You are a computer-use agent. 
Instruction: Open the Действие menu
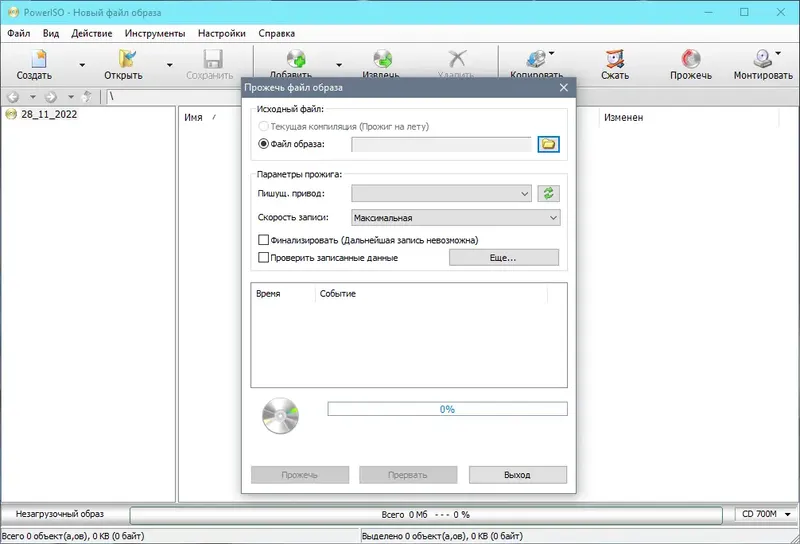92,34
